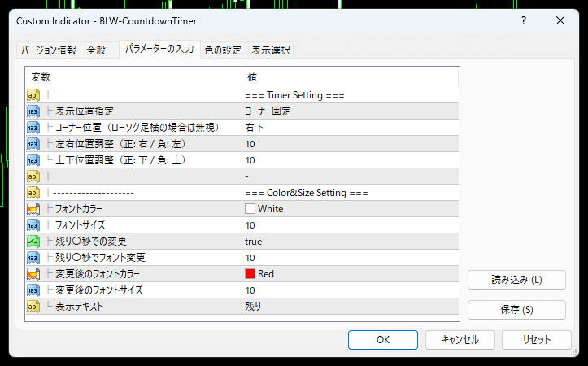Select the dashed separator variable name
This screenshot has height=366, width=588.
(94, 193)
